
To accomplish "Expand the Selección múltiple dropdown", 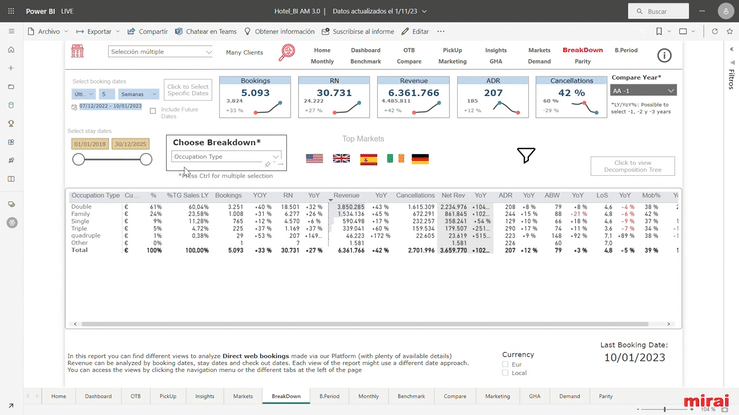I will point(160,52).
